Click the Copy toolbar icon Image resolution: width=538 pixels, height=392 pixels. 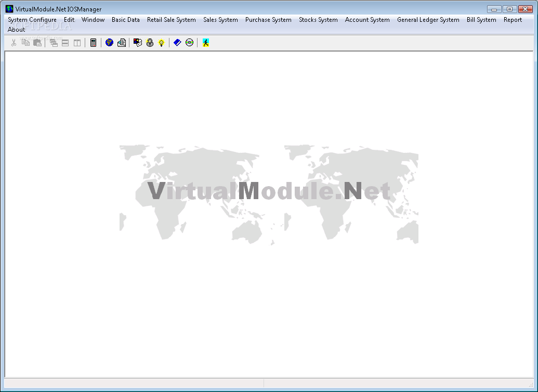coord(25,43)
